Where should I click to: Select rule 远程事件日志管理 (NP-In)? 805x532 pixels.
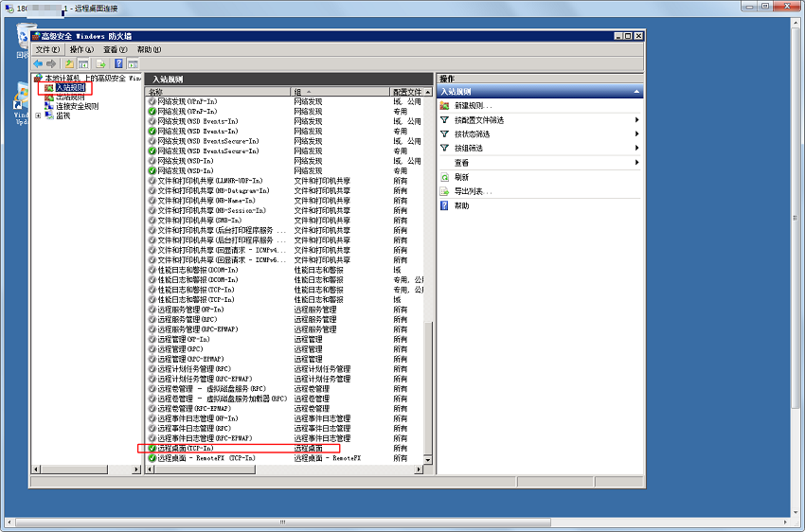point(198,418)
